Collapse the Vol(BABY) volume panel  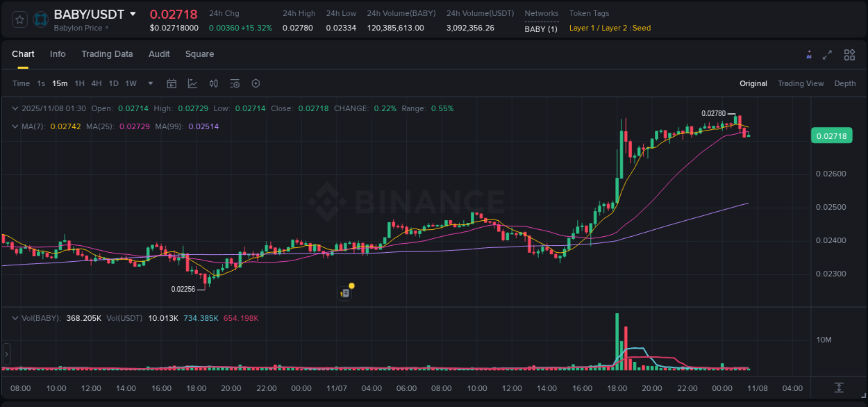point(15,317)
